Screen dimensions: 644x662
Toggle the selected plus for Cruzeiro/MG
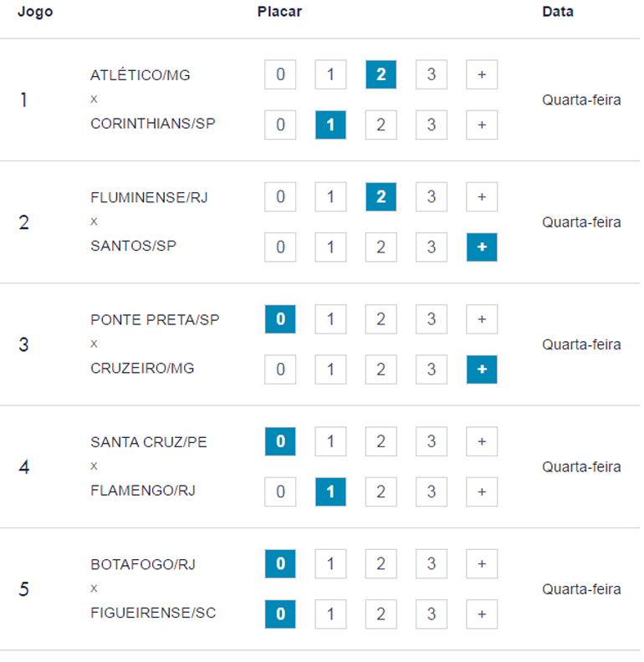[x=482, y=369]
